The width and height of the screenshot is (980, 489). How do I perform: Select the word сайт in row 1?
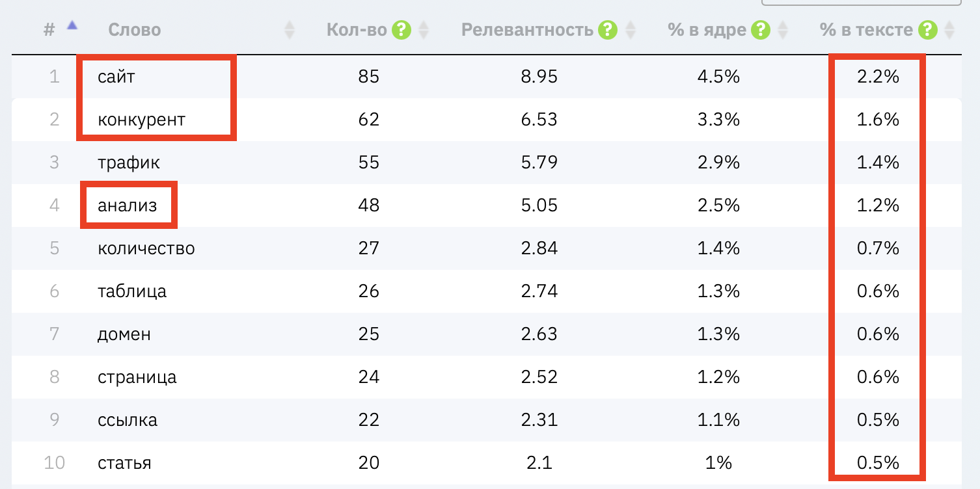tap(116, 77)
